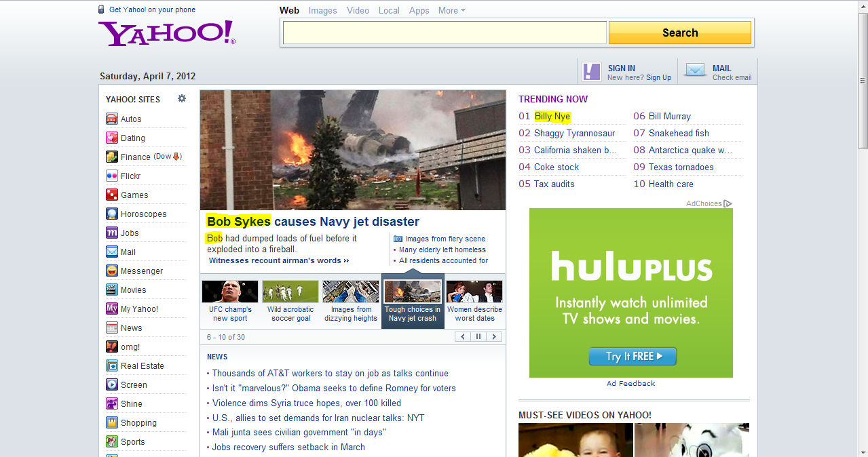
Task: Open the More search dropdown
Action: coord(452,10)
